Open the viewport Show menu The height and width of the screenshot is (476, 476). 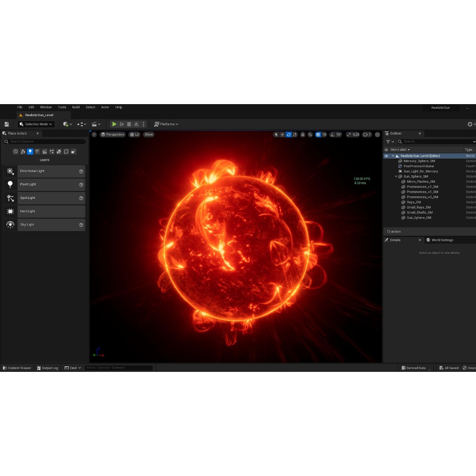(149, 134)
